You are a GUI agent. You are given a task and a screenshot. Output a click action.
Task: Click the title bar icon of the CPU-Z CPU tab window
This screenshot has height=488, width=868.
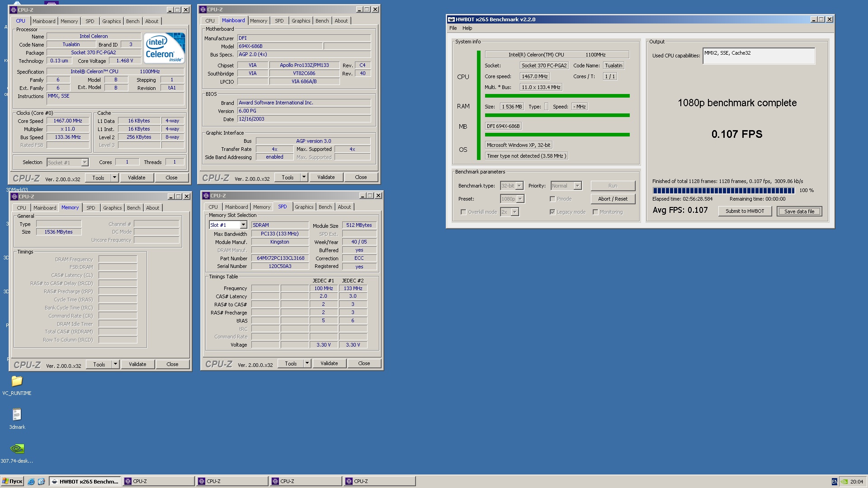pos(14,10)
